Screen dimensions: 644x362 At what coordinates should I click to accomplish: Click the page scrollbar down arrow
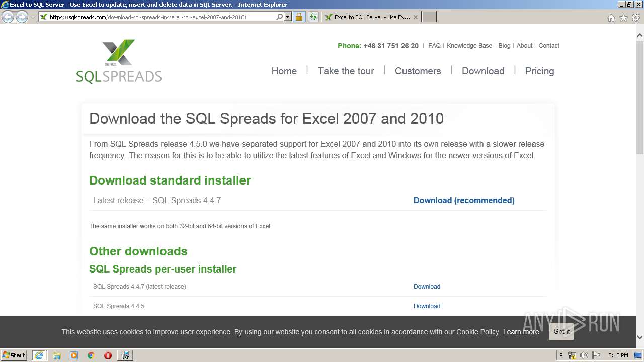pos(640,337)
